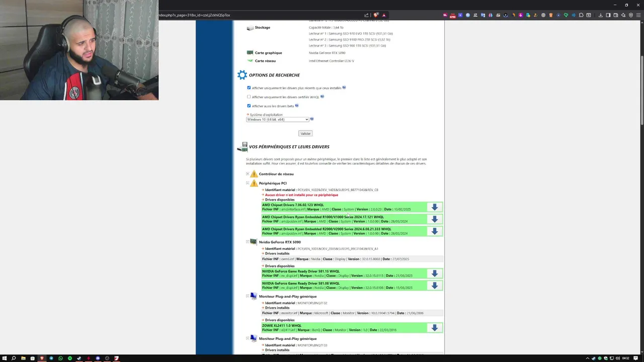644x362 pixels.
Task: Click the Brave Shields lion icon in address bar
Action: pyautogui.click(x=375, y=15)
